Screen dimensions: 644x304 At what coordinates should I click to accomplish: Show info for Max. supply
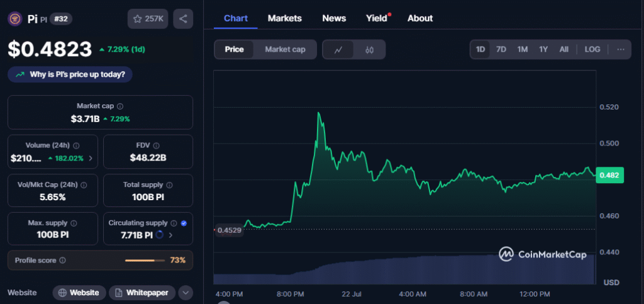tap(74, 223)
